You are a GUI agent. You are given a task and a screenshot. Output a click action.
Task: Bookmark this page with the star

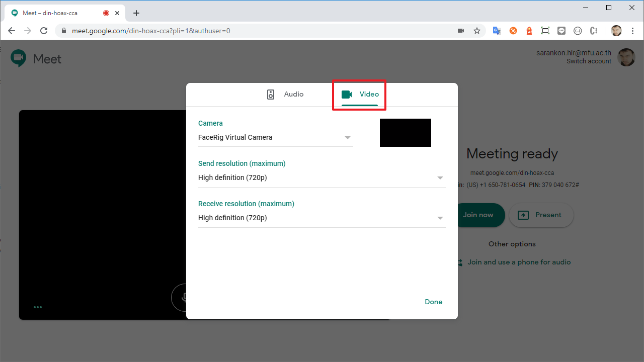(x=477, y=31)
